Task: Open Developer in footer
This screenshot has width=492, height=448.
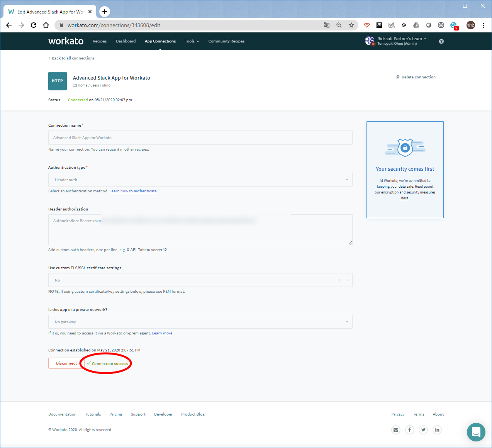Action: pos(163,414)
